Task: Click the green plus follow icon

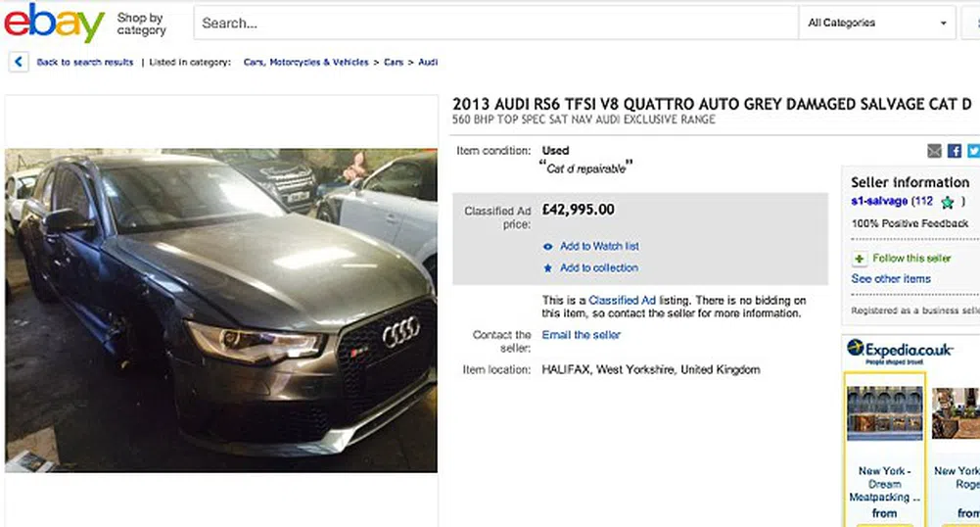Action: tap(860, 259)
